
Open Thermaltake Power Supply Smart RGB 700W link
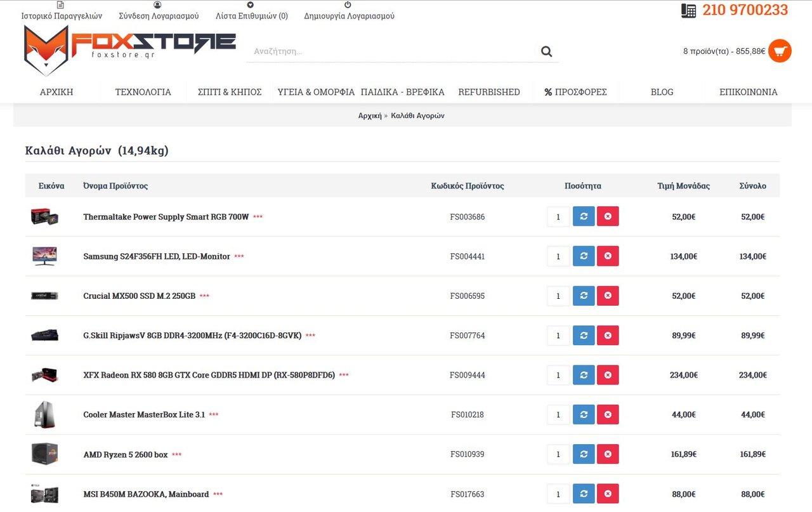click(166, 216)
